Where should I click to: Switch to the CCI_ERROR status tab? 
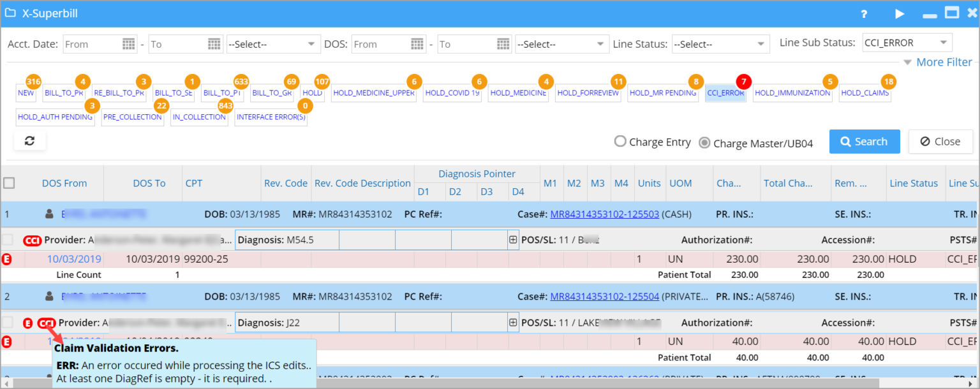[x=725, y=93]
